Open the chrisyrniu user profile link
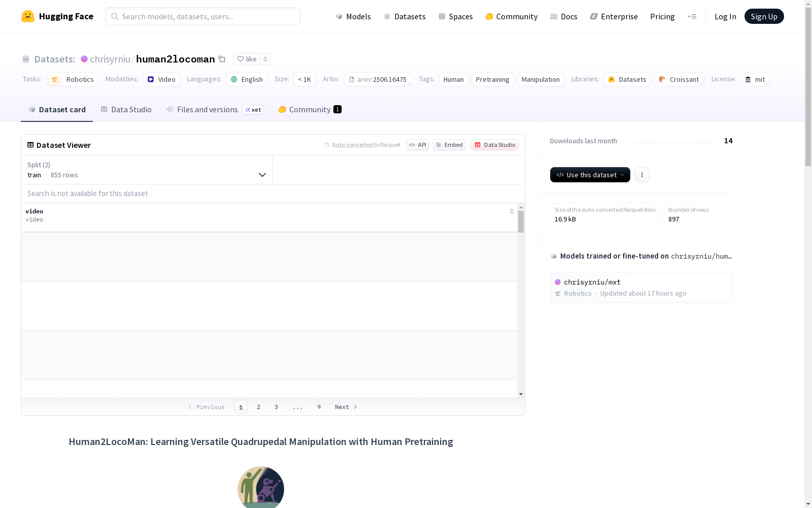 pos(110,59)
